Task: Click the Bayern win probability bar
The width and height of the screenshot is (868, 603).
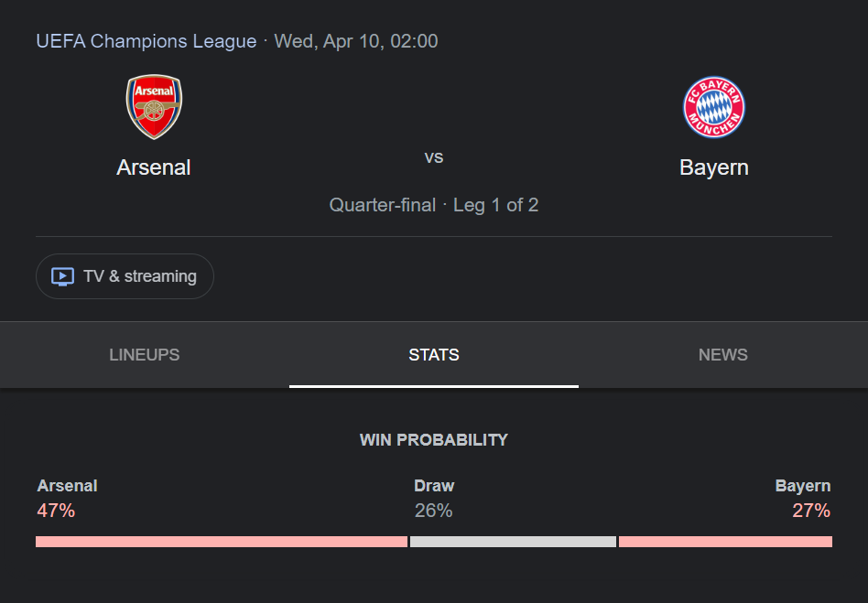Action: point(725,542)
